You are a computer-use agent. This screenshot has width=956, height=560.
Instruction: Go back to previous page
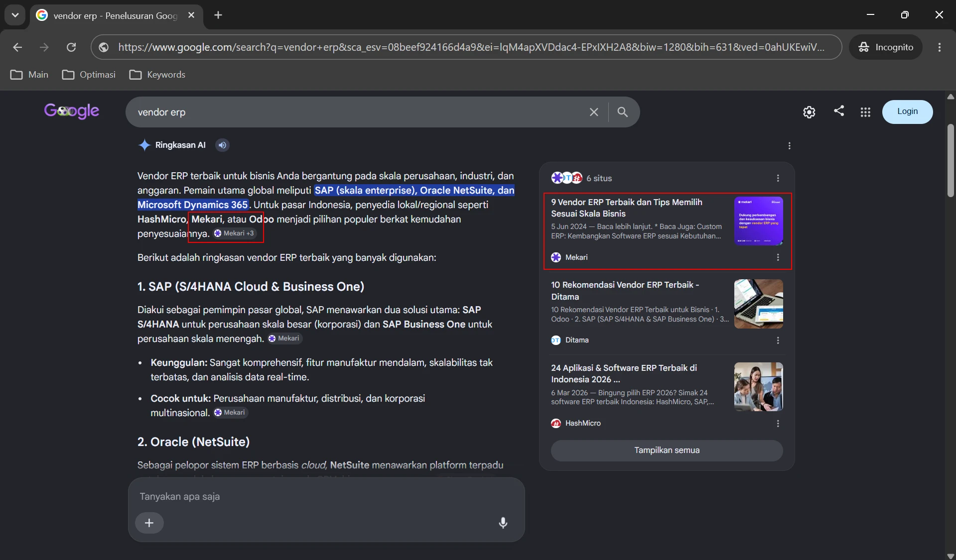click(17, 47)
